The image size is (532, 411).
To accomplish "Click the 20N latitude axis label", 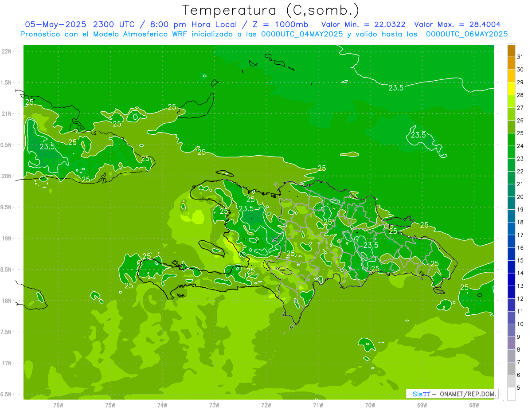I will pyautogui.click(x=7, y=176).
